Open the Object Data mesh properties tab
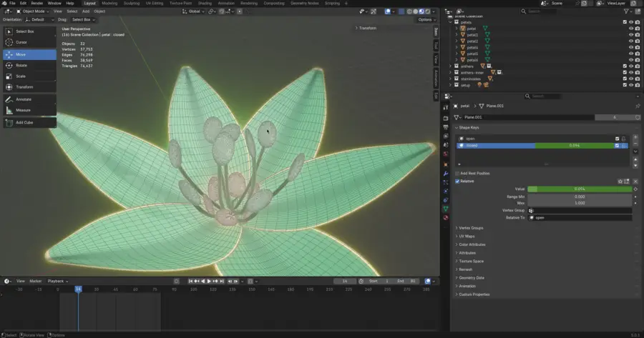The width and height of the screenshot is (644, 338). 446,209
